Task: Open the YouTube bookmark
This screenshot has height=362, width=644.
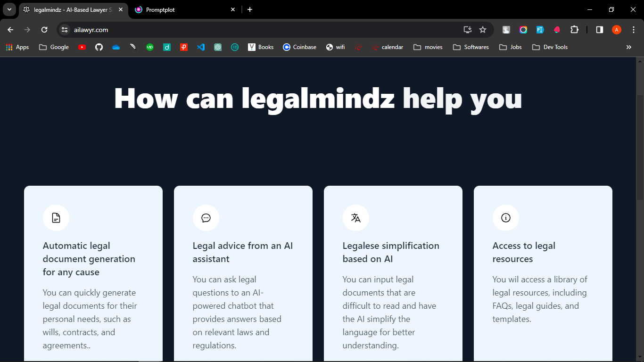Action: coord(82,47)
